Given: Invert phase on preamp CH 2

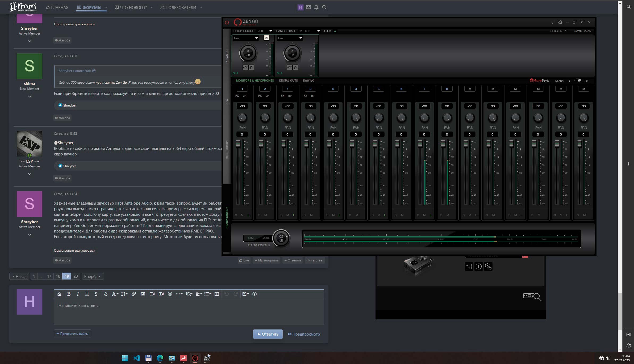Looking at the screenshot, I should [x=295, y=67].
